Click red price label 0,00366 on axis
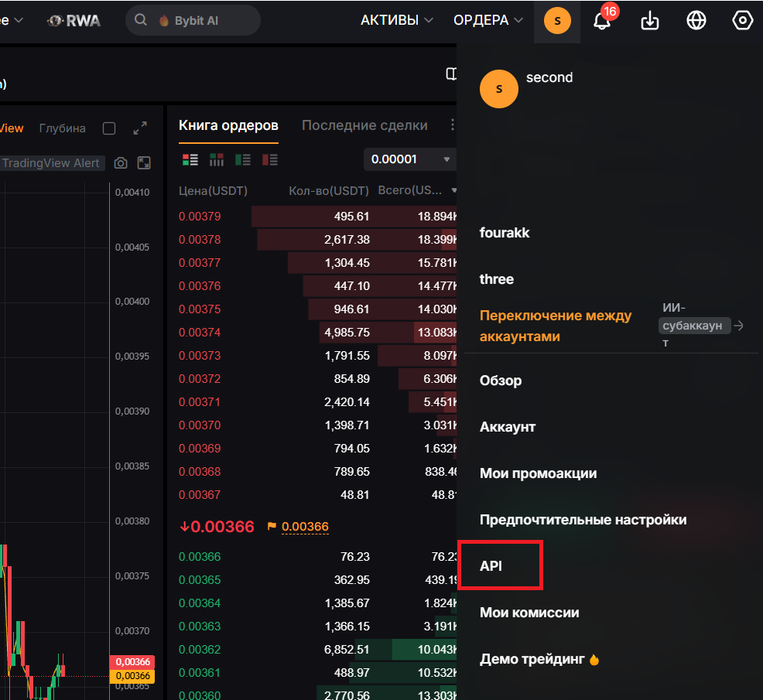This screenshot has height=700, width=763. [132, 662]
